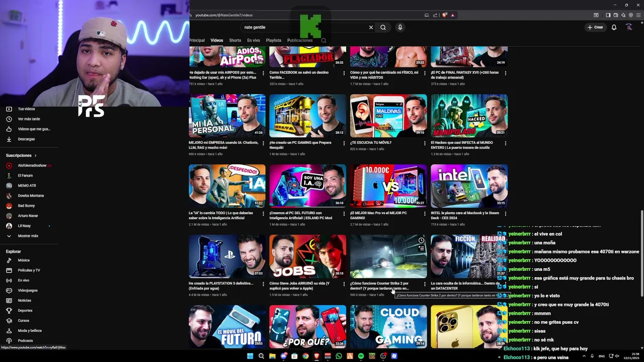Open the intel Macbook video thumbnail
644x362 pixels.
469,186
